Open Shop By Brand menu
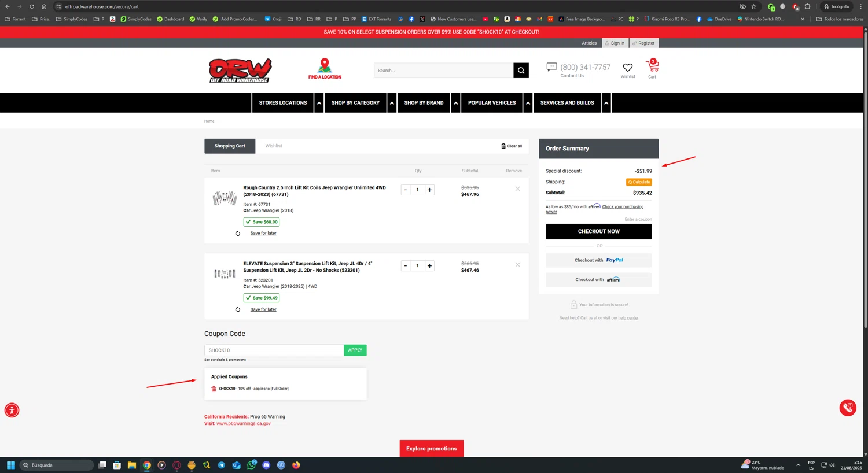The image size is (868, 473). pos(424,103)
